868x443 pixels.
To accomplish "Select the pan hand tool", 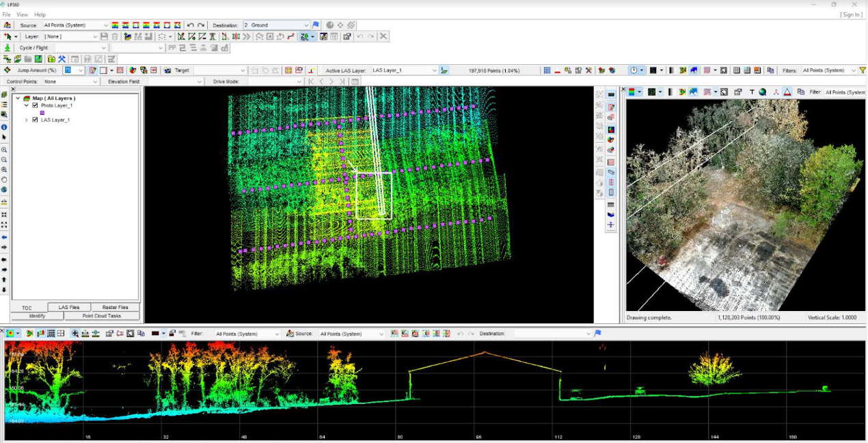I will (4, 180).
